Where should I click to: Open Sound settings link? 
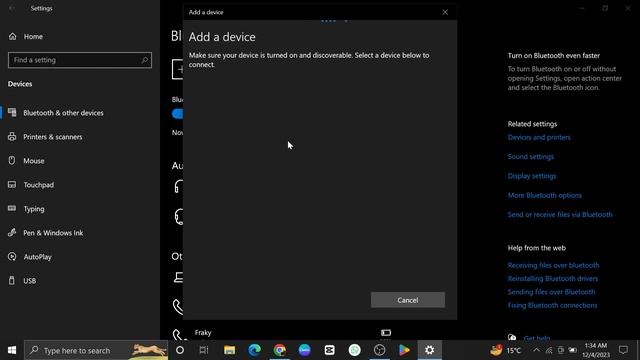(x=531, y=157)
